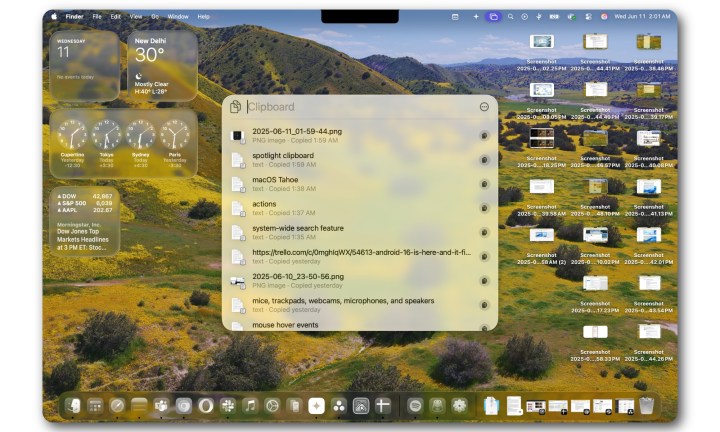
Task: Click the action icon for 'macOS Tahoe' entry
Action: pyautogui.click(x=484, y=184)
